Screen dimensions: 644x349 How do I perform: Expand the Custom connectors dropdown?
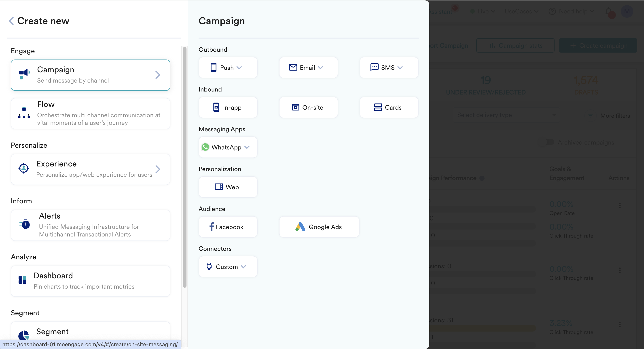tap(244, 267)
